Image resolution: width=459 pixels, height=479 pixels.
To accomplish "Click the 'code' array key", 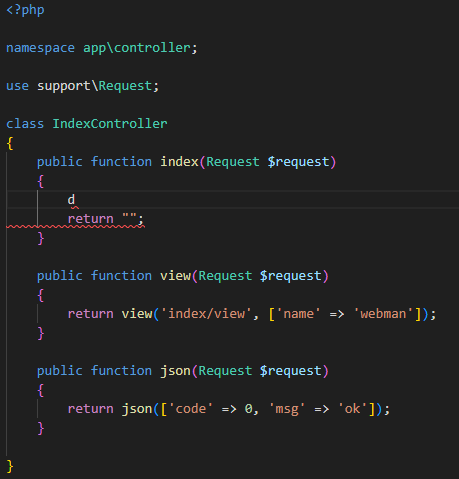I will 191,409.
